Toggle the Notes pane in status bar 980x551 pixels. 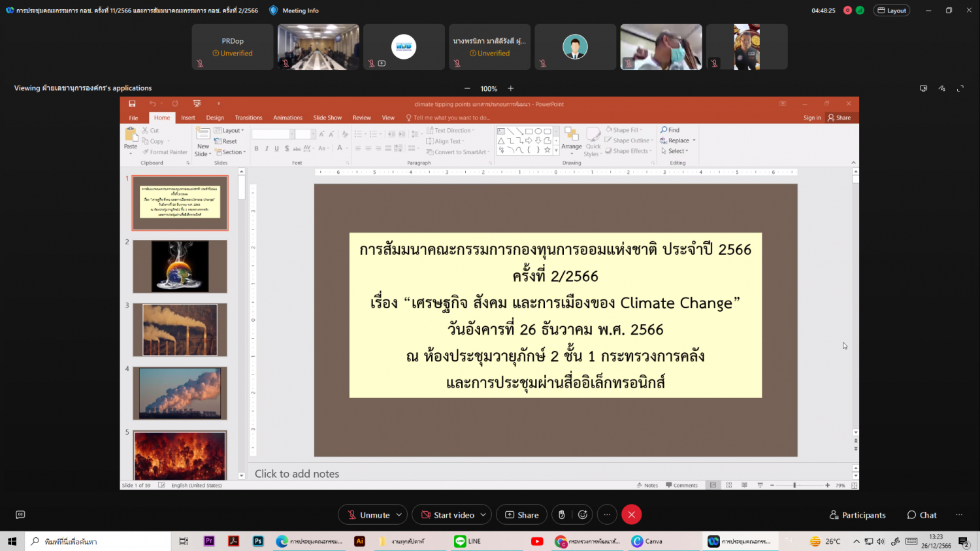point(647,486)
